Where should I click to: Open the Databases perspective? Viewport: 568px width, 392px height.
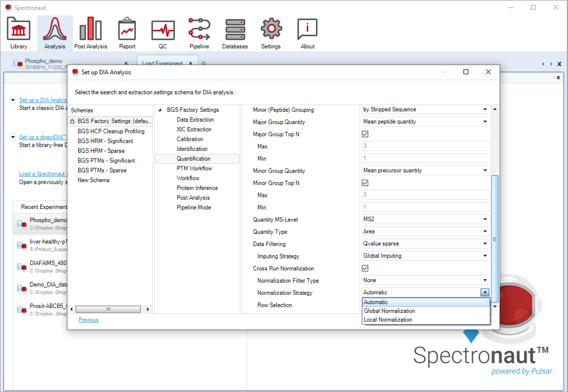point(235,33)
